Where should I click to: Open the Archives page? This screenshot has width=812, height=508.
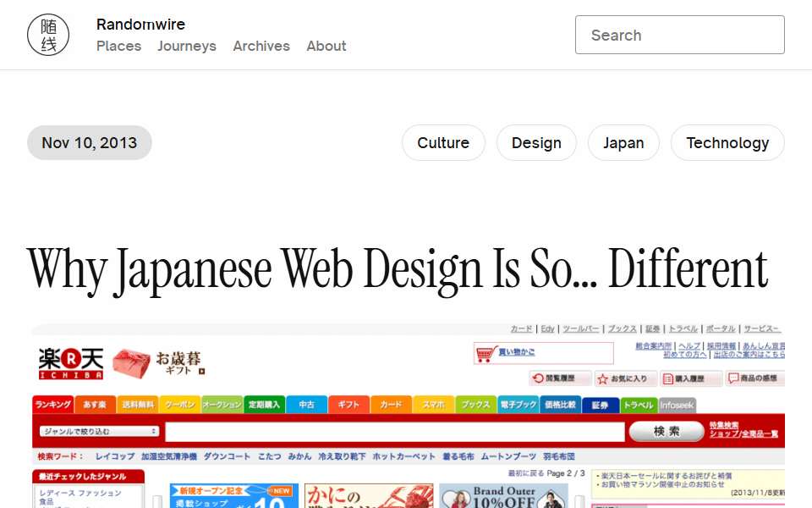tap(261, 46)
